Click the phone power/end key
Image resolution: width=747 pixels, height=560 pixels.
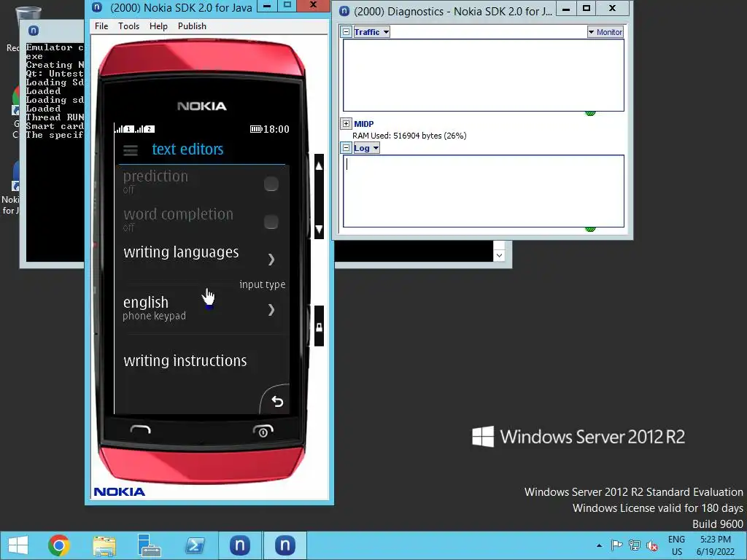click(x=263, y=430)
